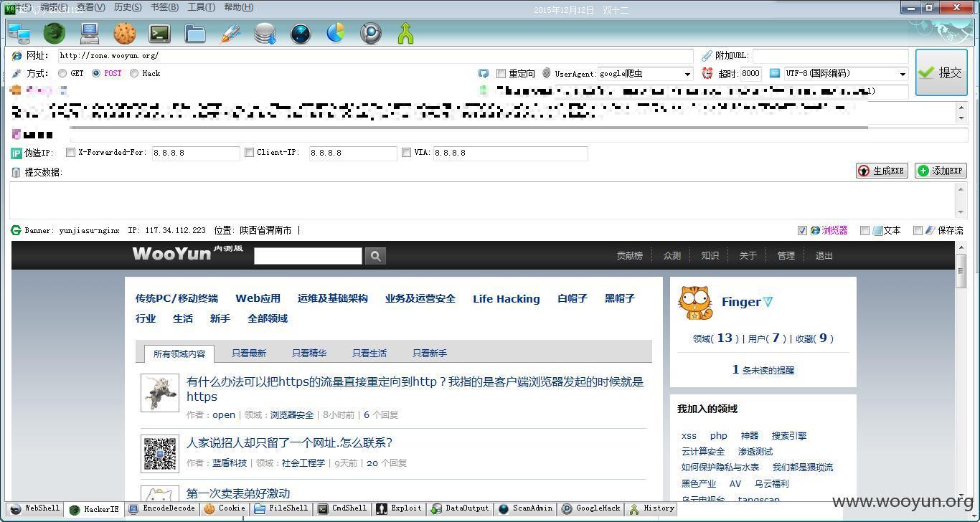Uncheck the 浏览器 view checkbox

(802, 230)
